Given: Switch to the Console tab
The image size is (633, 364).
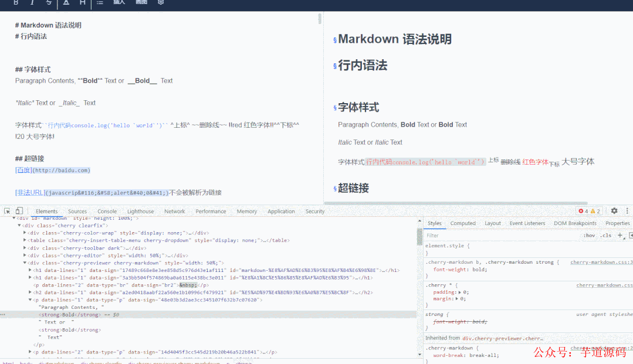Looking at the screenshot, I should click(107, 212).
